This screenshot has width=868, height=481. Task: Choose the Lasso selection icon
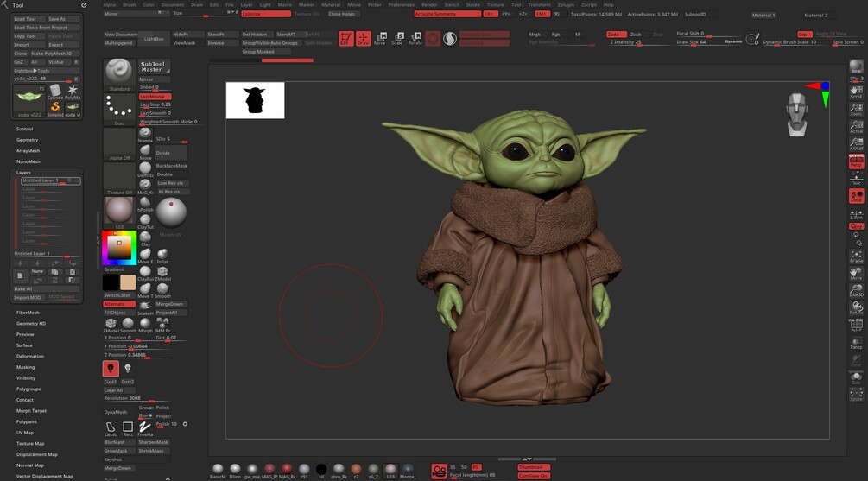(x=111, y=428)
